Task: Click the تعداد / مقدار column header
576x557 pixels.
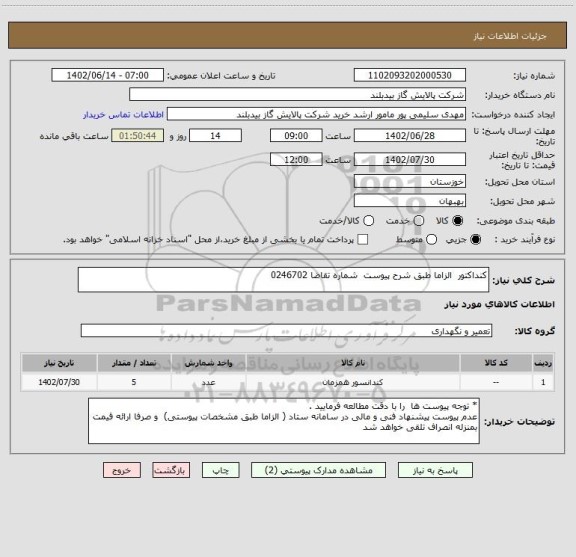Action: coord(134,363)
